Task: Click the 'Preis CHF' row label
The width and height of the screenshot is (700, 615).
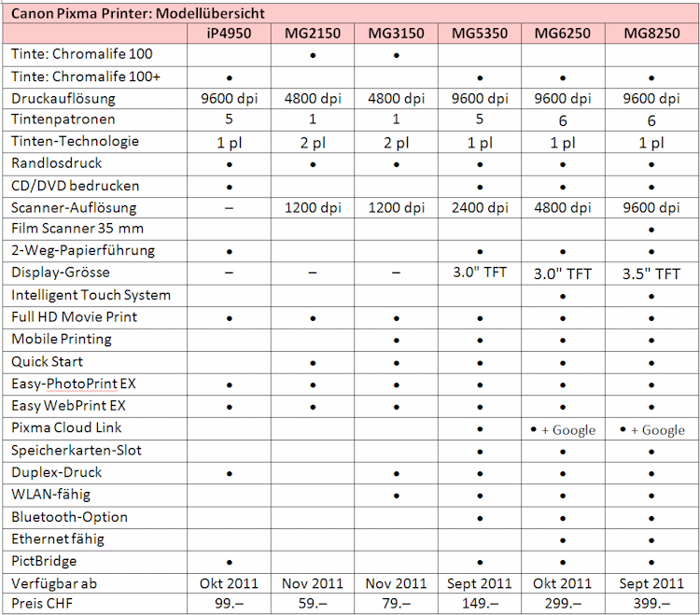Action: point(44,604)
